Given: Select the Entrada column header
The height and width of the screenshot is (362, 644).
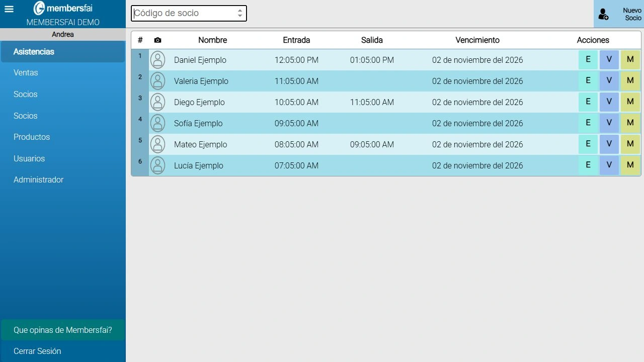Looking at the screenshot, I should (x=296, y=40).
